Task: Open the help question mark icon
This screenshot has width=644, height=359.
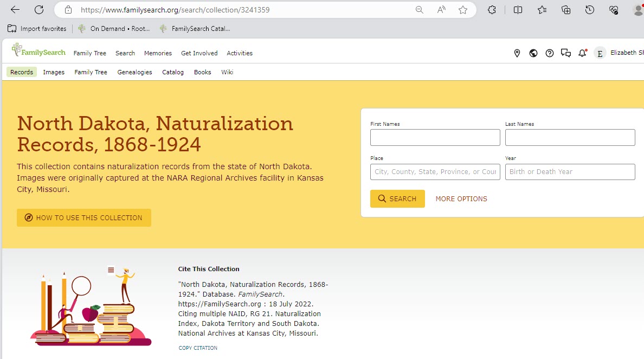Action: tap(549, 53)
